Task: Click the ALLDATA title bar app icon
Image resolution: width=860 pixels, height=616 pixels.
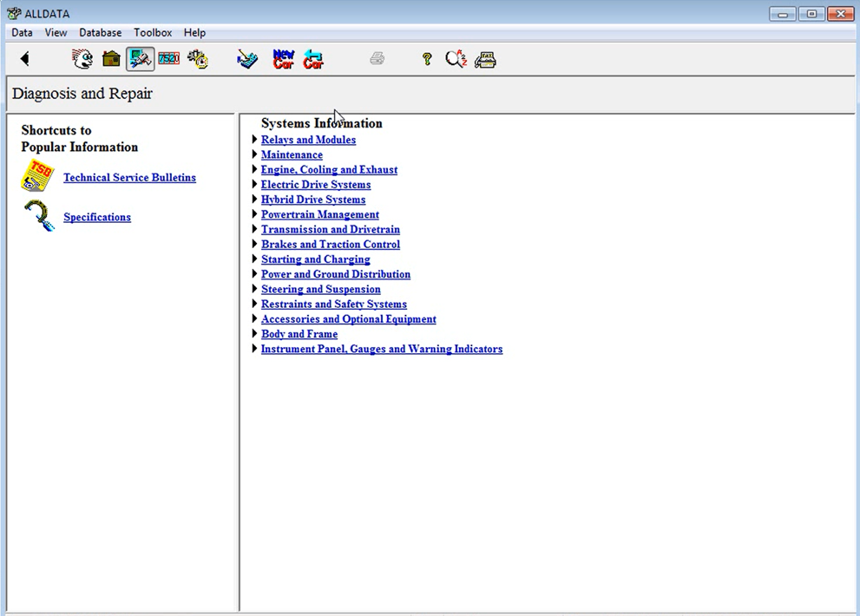Action: click(x=14, y=13)
